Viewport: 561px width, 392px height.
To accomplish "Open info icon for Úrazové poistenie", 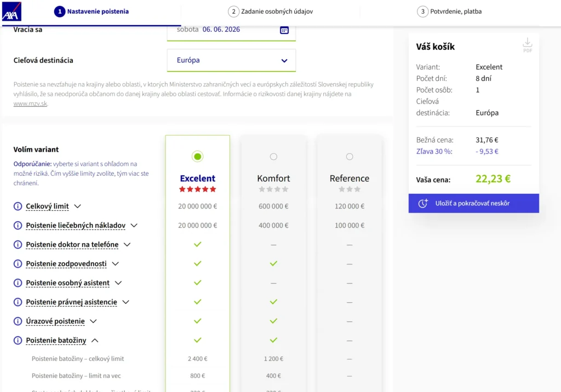I will tap(18, 321).
